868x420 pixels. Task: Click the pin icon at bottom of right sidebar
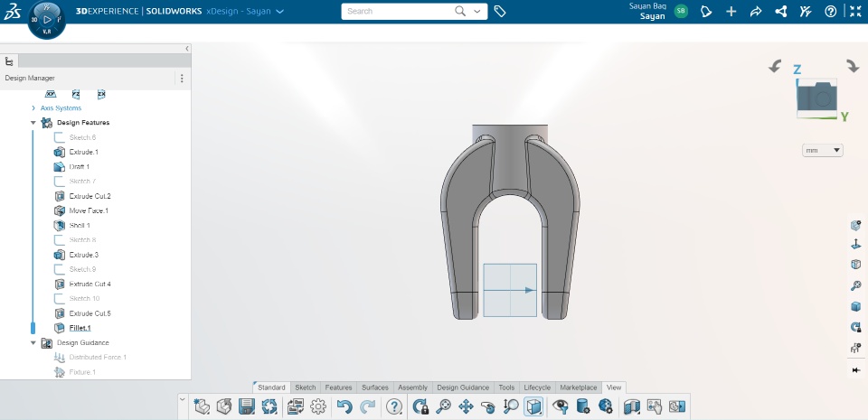click(x=856, y=369)
